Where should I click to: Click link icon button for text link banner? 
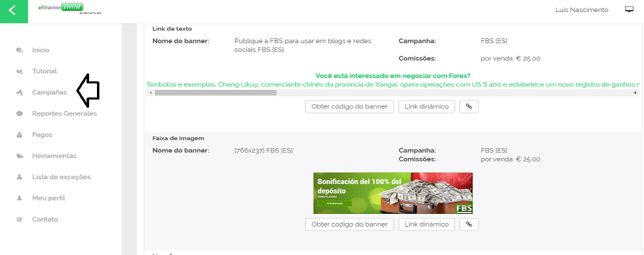pyautogui.click(x=469, y=106)
